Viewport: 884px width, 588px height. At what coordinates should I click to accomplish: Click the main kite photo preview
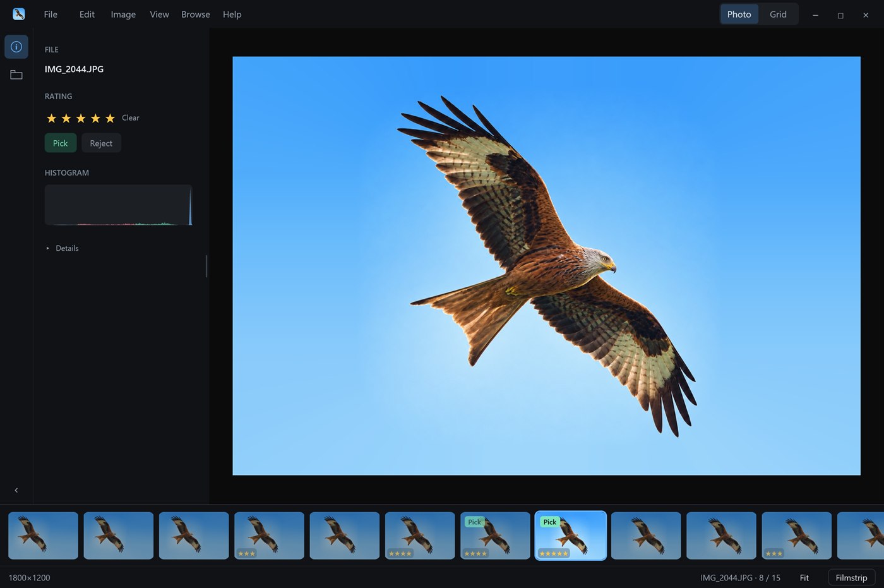pos(546,266)
